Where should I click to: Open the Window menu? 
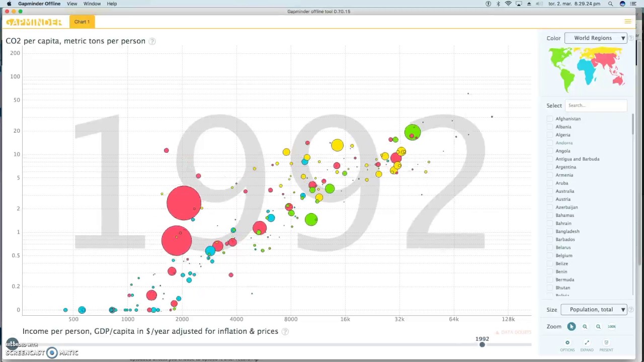point(92,4)
